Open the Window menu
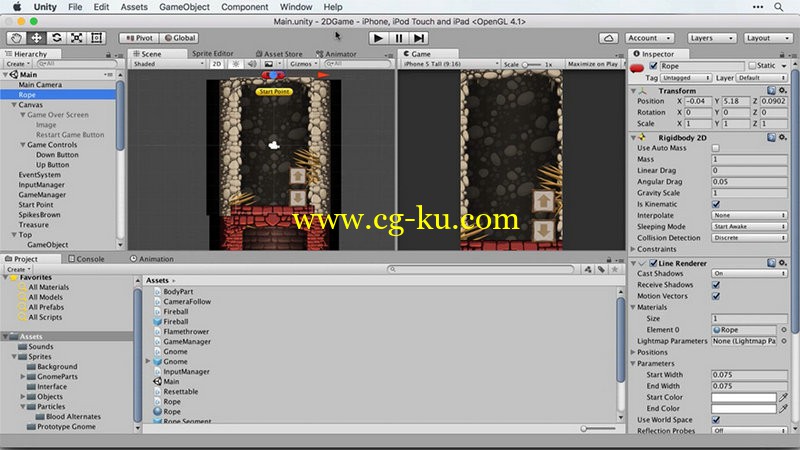The image size is (800, 450). coord(296,7)
